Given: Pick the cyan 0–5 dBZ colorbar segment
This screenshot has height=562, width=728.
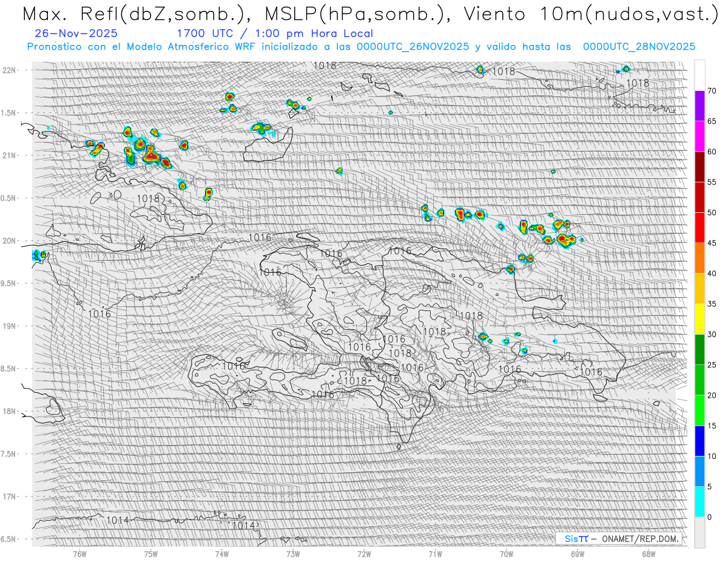Looking at the screenshot, I should coord(699,502).
